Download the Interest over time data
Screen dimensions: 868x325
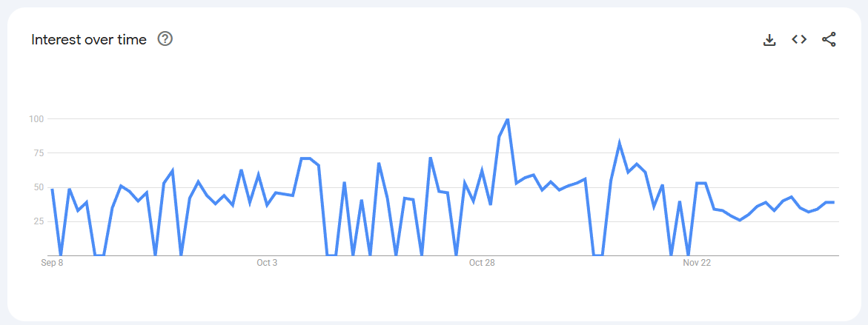[x=769, y=40]
